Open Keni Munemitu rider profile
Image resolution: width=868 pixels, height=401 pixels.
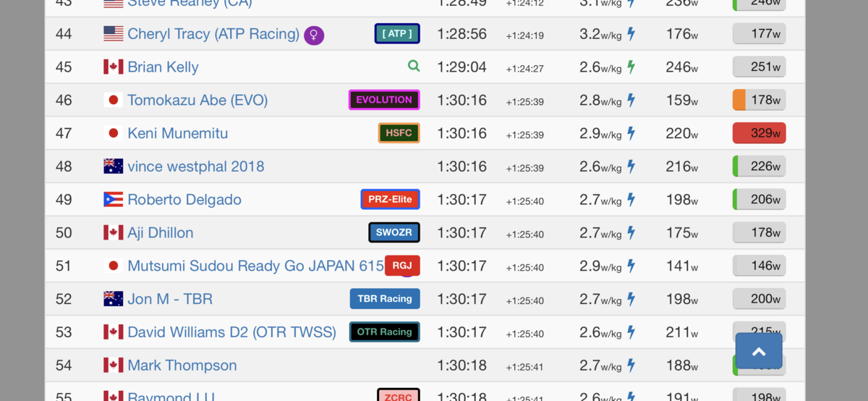177,133
